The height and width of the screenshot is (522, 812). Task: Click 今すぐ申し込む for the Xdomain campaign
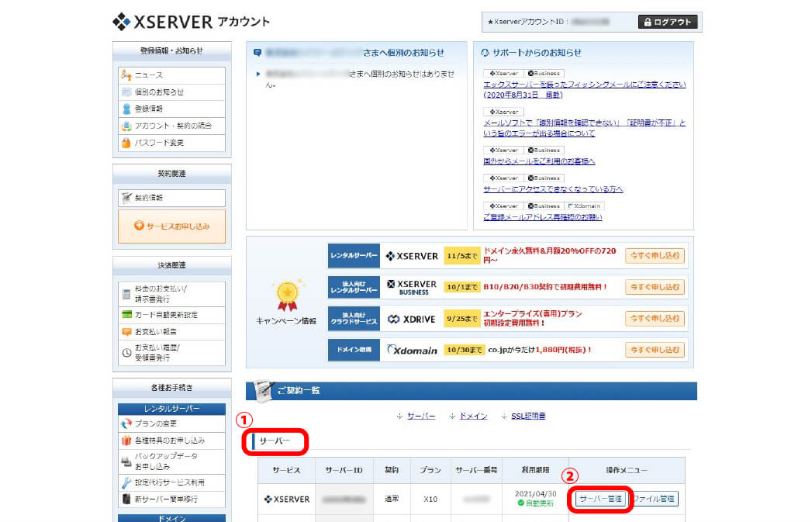[655, 350]
